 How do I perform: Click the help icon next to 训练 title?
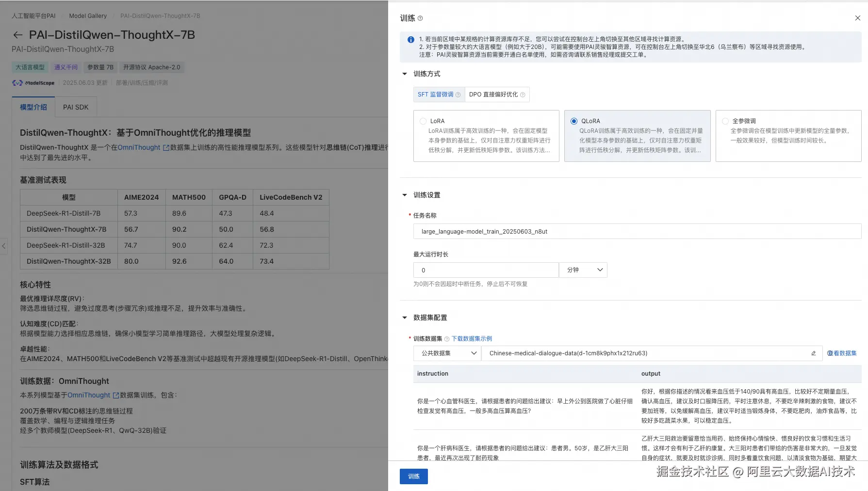(x=420, y=18)
